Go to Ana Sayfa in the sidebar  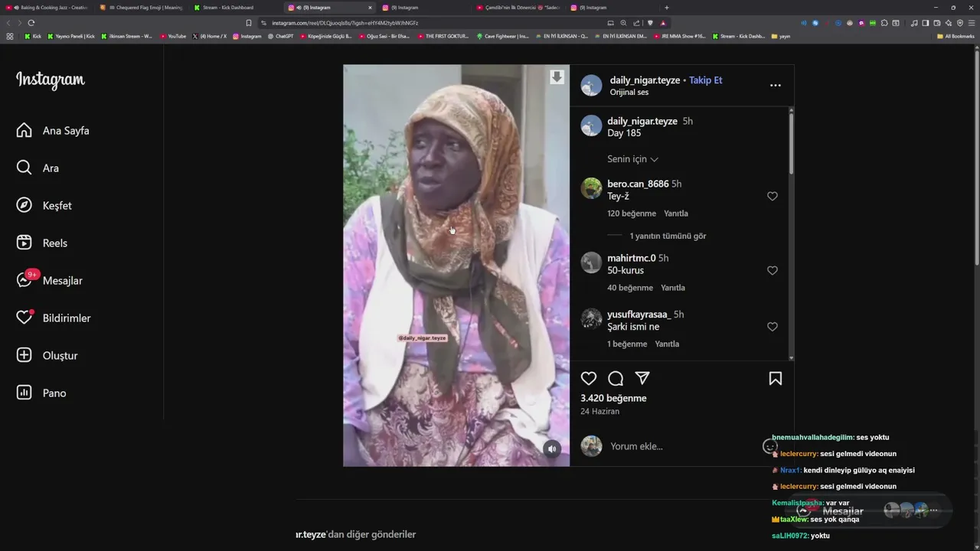[52, 131]
